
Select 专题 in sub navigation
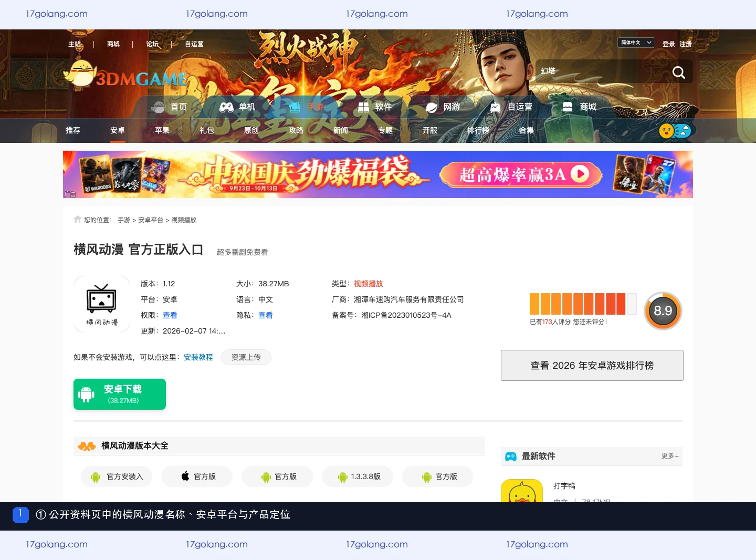pos(385,130)
